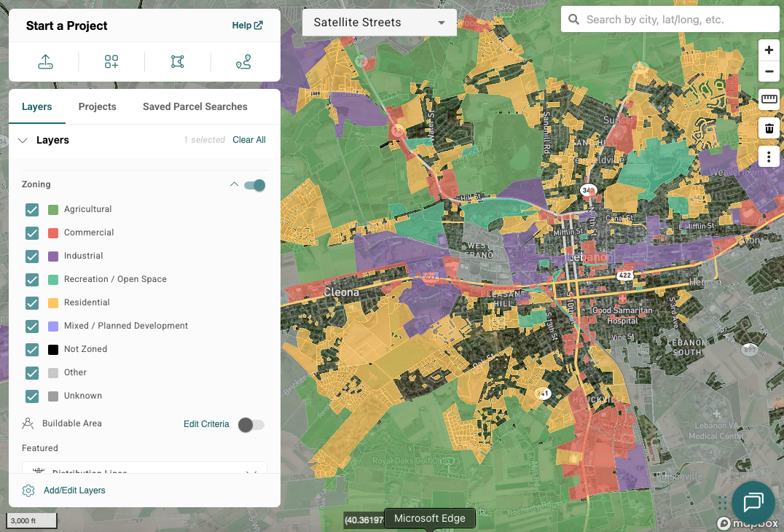
Task: Select the draw polygon tool icon
Action: click(x=178, y=62)
